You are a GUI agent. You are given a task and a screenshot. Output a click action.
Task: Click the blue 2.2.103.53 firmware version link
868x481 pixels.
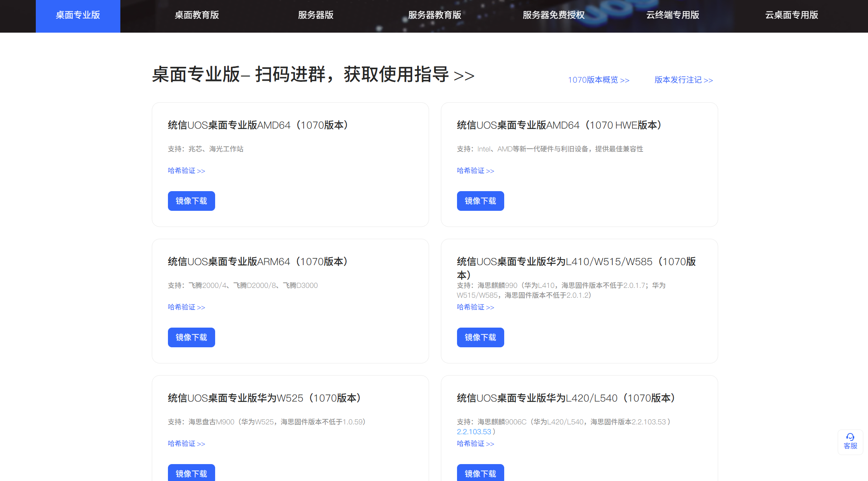pyautogui.click(x=474, y=431)
